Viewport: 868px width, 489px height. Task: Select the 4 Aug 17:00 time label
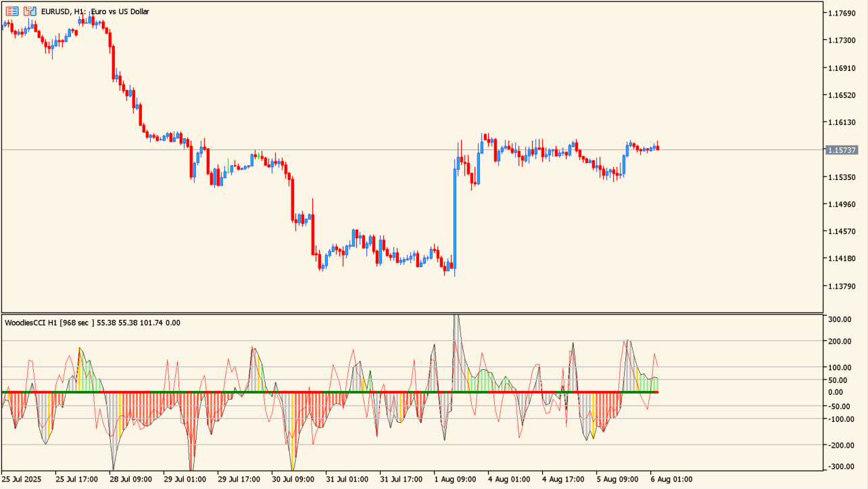pyautogui.click(x=562, y=479)
